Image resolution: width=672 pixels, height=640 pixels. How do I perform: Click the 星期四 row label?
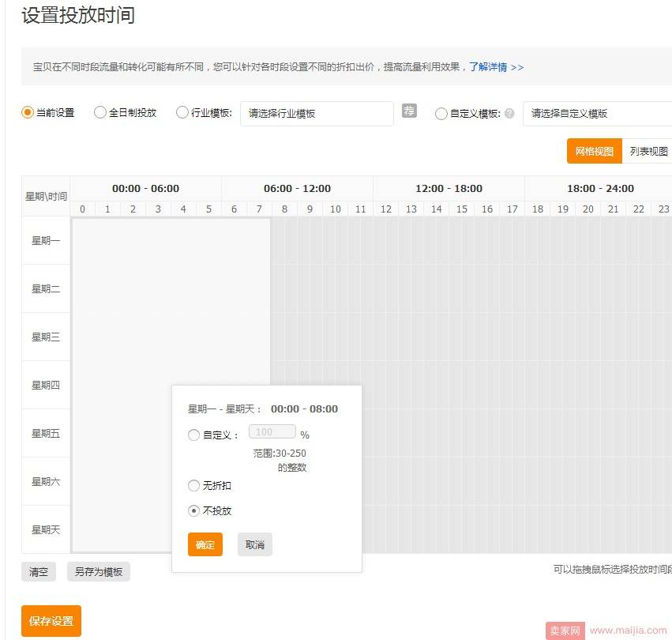[x=46, y=386]
